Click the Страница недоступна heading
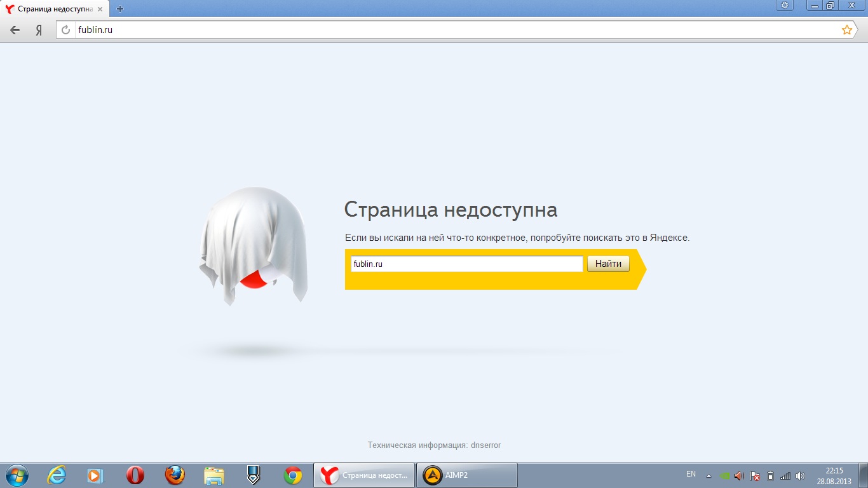Image resolution: width=868 pixels, height=488 pixels. pyautogui.click(x=451, y=210)
